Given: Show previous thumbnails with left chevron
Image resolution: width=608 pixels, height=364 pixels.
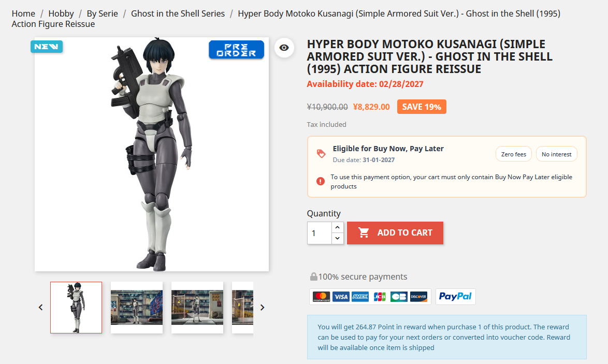Looking at the screenshot, I should 41,308.
